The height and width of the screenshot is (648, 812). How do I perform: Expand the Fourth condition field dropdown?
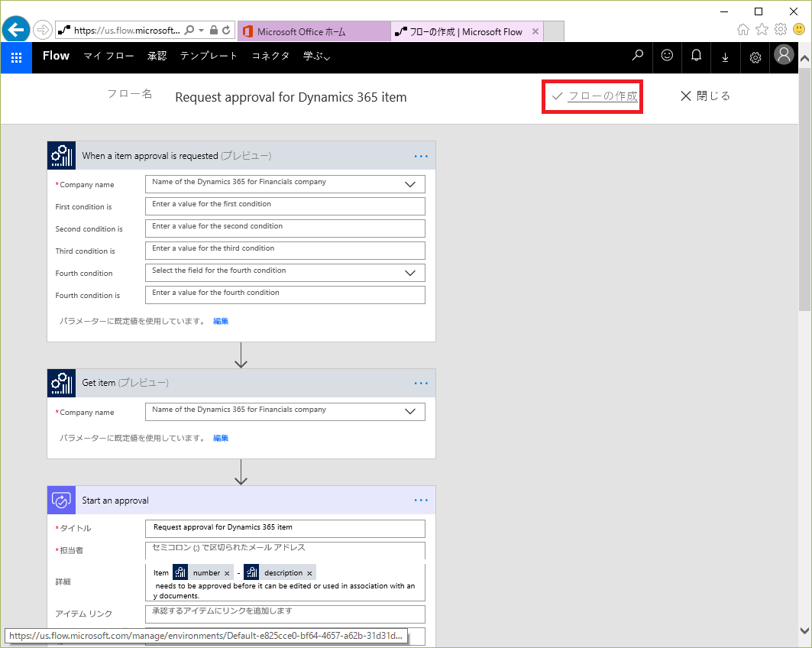(410, 273)
